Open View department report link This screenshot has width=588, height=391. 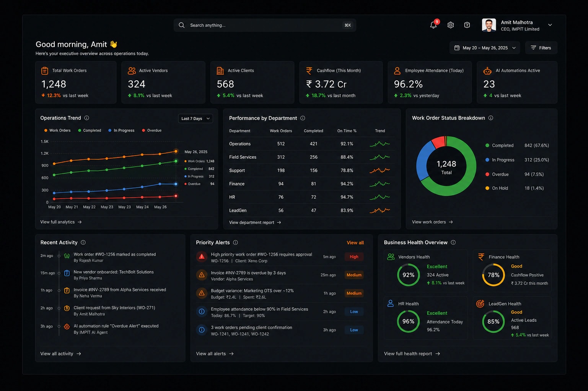pyautogui.click(x=255, y=222)
